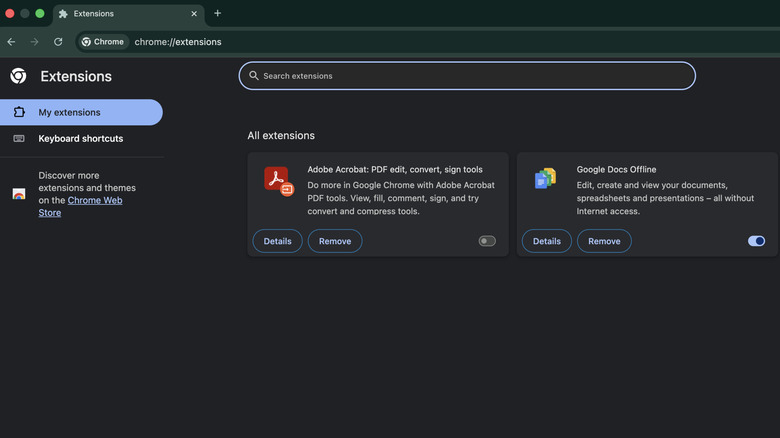Click the chrome://extensions address bar
This screenshot has height=438, width=780.
[x=178, y=42]
